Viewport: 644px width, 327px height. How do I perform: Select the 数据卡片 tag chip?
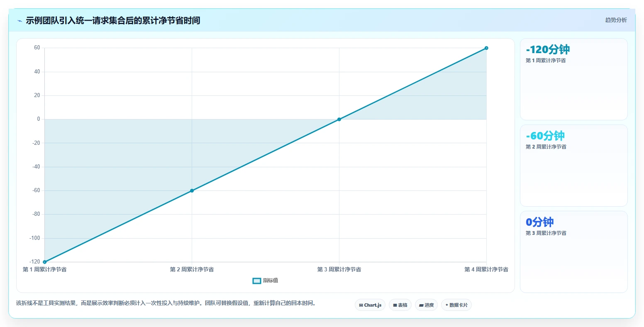pyautogui.click(x=456, y=305)
